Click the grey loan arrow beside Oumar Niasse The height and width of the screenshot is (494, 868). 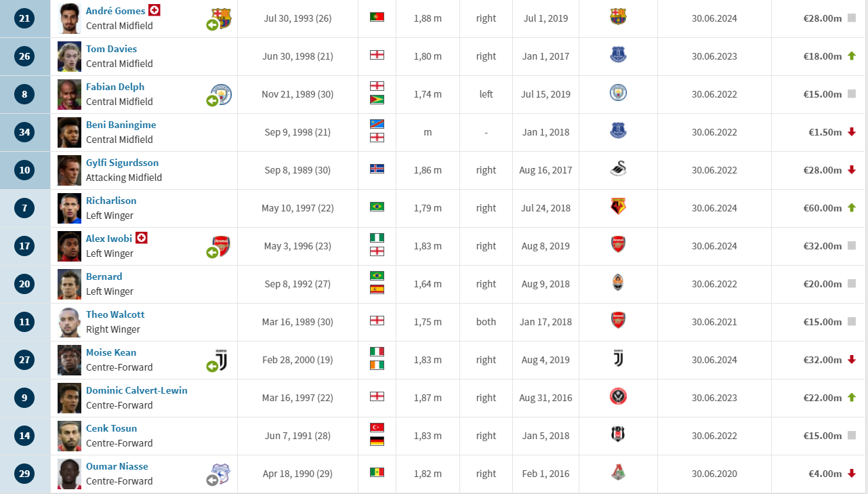(212, 480)
